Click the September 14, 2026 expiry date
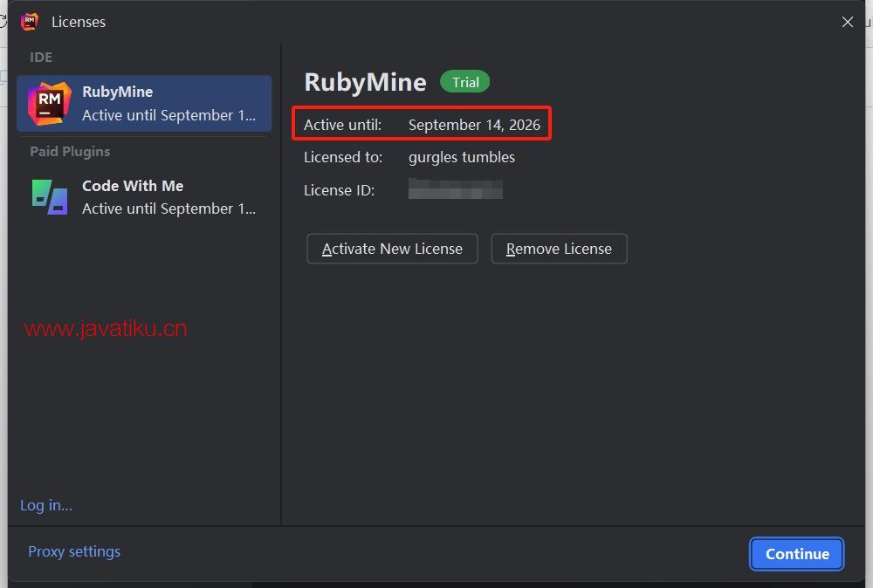The image size is (873, 588). pos(474,125)
